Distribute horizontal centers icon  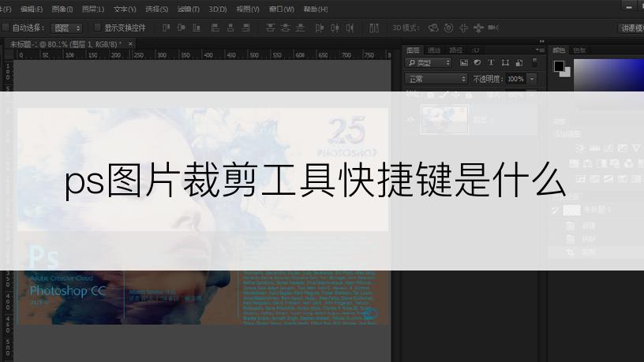335,28
